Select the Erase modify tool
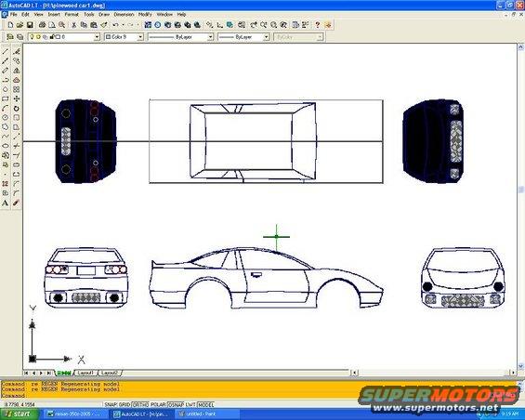This screenshot has width=525, height=420. (x=17, y=51)
